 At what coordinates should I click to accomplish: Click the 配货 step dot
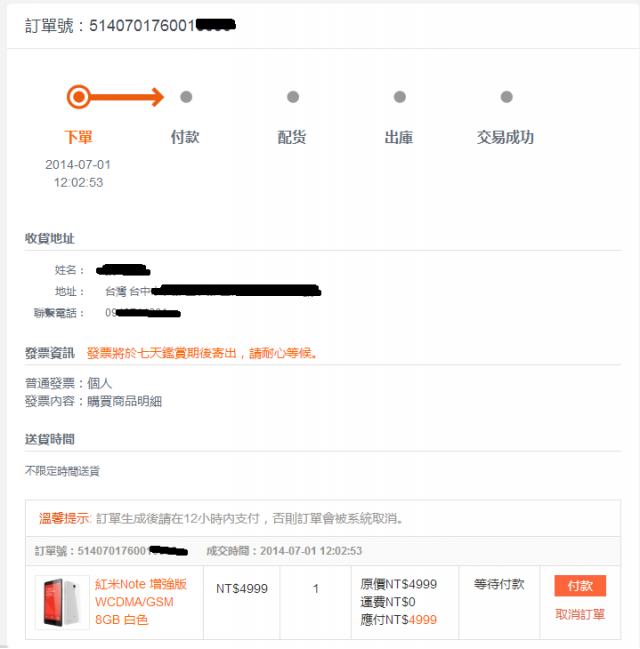click(x=293, y=97)
